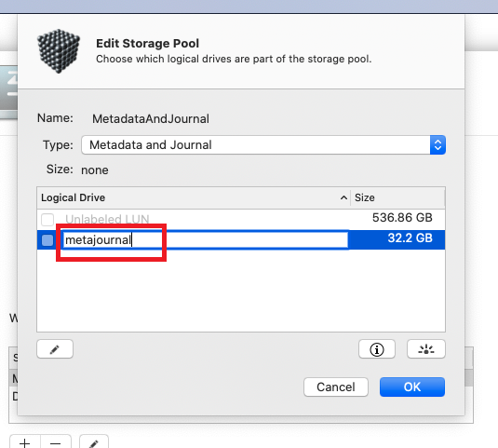Select the Unlabeled LUN row
The width and height of the screenshot is (498, 448).
(x=241, y=219)
